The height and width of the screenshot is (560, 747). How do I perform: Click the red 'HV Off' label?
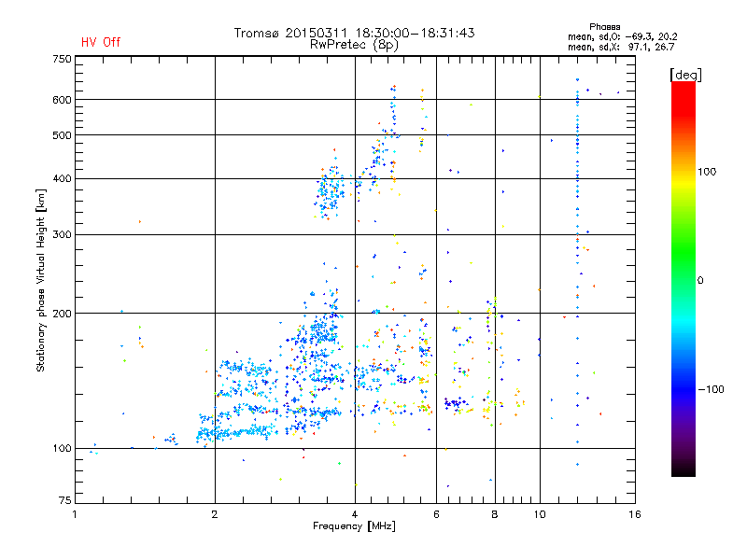(101, 42)
